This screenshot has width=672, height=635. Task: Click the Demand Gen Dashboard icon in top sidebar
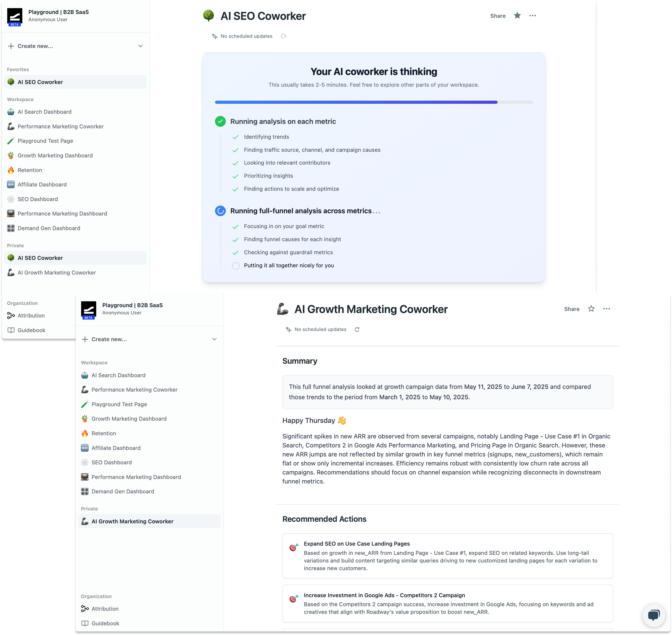11,228
